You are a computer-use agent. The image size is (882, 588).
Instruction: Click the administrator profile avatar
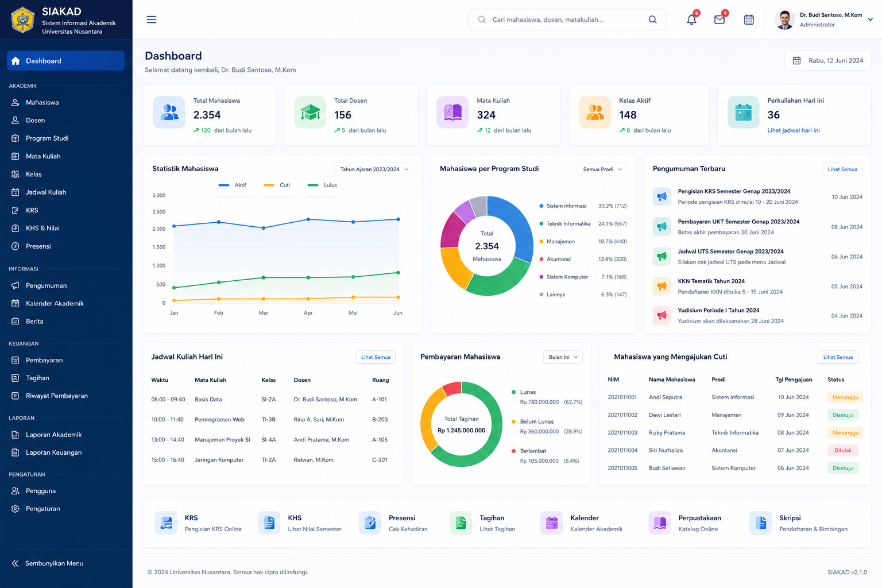(x=784, y=20)
